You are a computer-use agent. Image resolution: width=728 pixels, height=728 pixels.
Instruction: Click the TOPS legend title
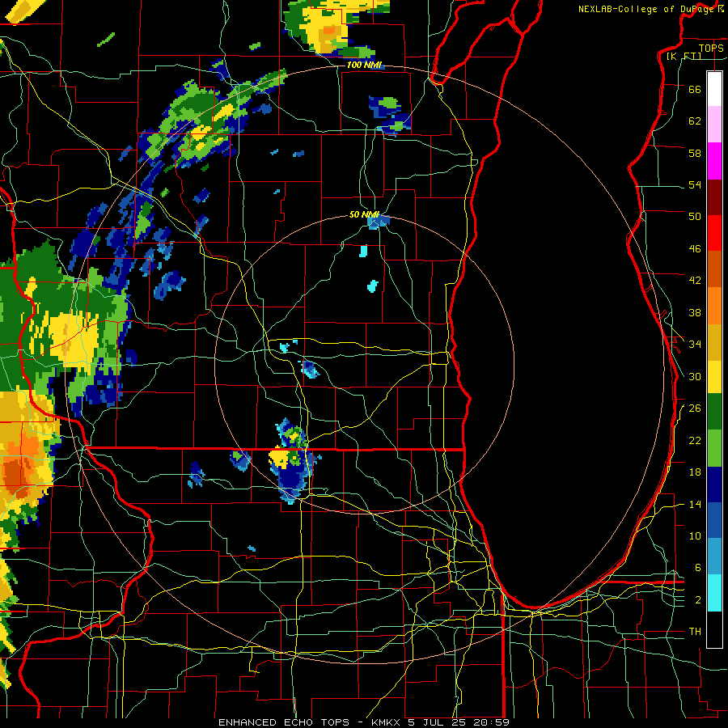(711, 48)
